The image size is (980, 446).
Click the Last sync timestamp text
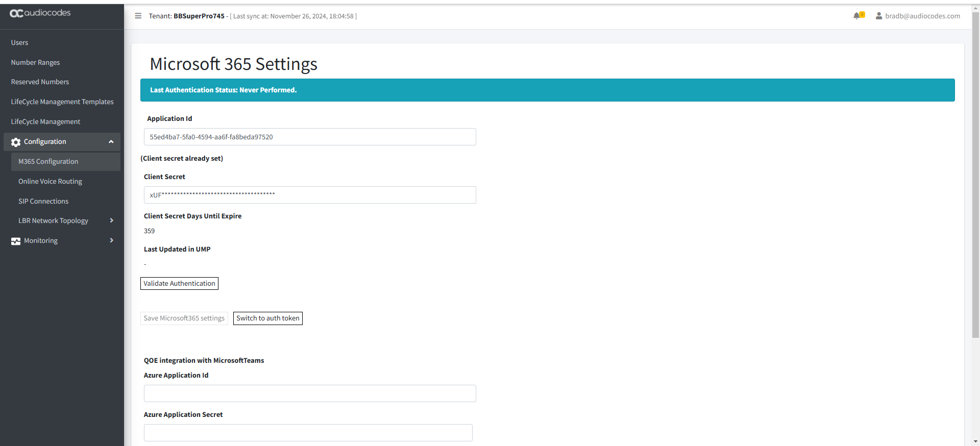coord(293,16)
